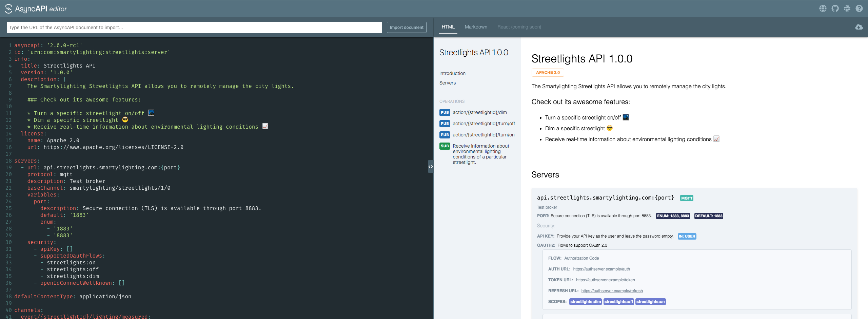Image resolution: width=868 pixels, height=319 pixels.
Task: Click the DEFAULT: 1883 badge
Action: 709,216
